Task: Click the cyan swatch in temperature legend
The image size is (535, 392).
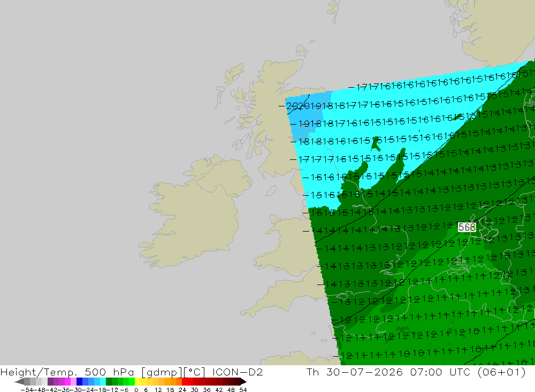Action: 103,381
